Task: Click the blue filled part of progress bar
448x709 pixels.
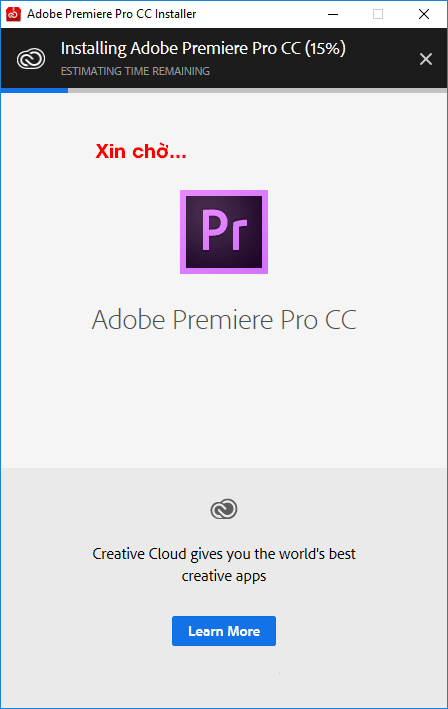Action: 34,90
